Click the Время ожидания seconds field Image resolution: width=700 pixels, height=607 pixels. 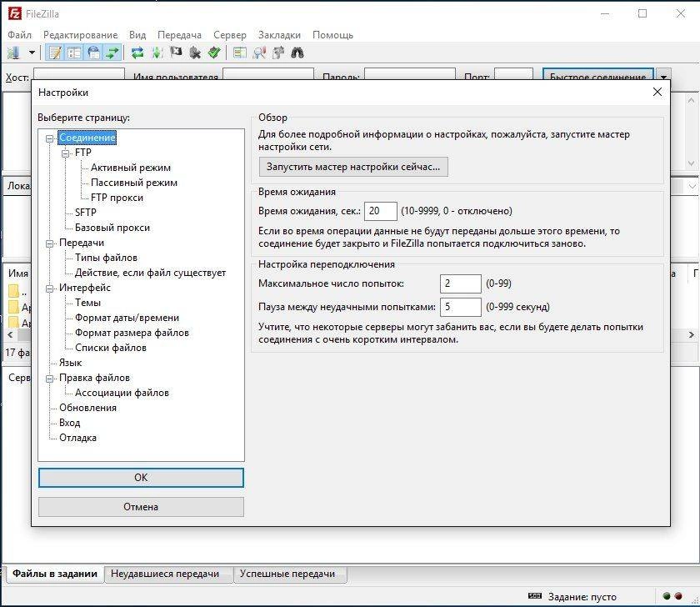coord(380,211)
